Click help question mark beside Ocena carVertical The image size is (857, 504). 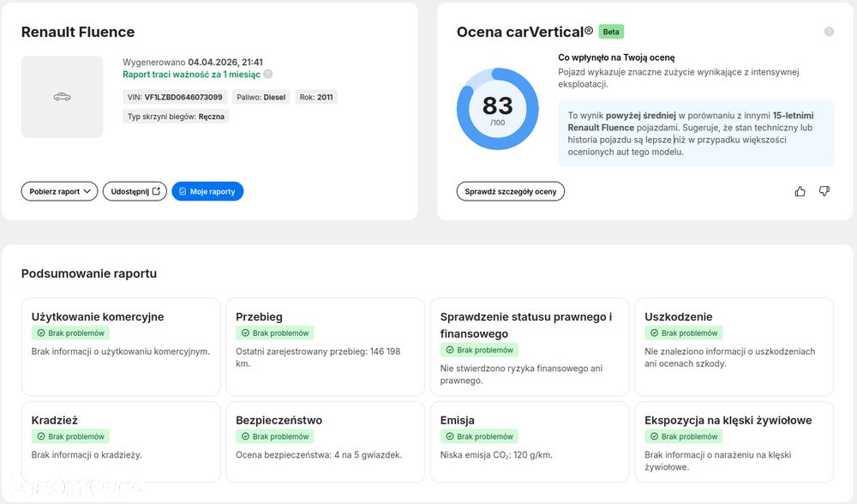click(829, 32)
